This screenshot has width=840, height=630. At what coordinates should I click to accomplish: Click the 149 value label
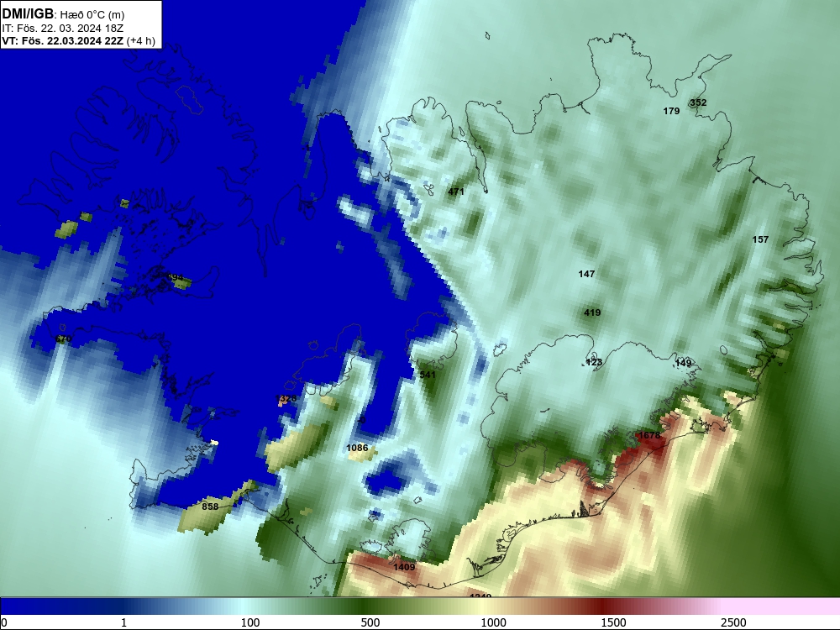[683, 363]
